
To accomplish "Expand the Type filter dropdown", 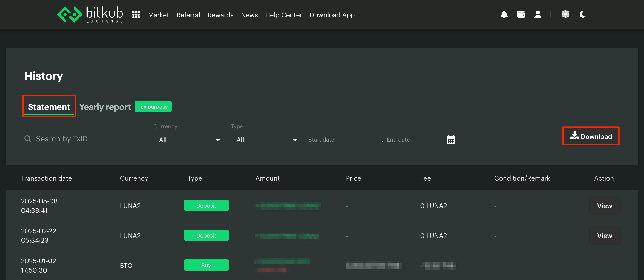I will pyautogui.click(x=266, y=140).
